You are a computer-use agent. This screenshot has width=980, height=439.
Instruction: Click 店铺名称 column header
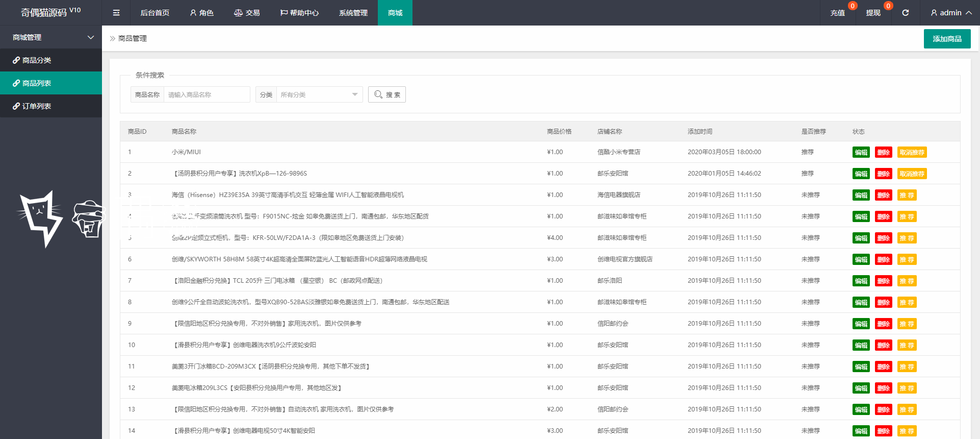pos(609,132)
